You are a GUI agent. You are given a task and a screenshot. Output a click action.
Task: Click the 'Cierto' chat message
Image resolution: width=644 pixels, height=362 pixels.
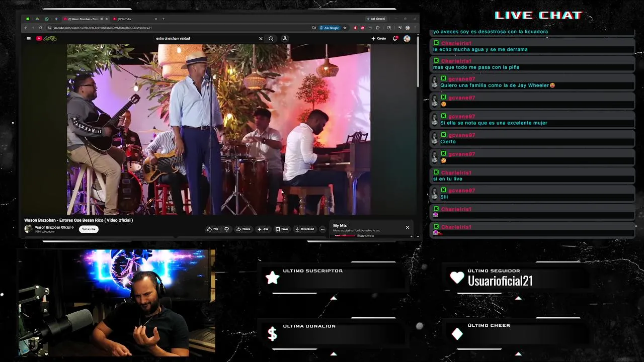448,142
